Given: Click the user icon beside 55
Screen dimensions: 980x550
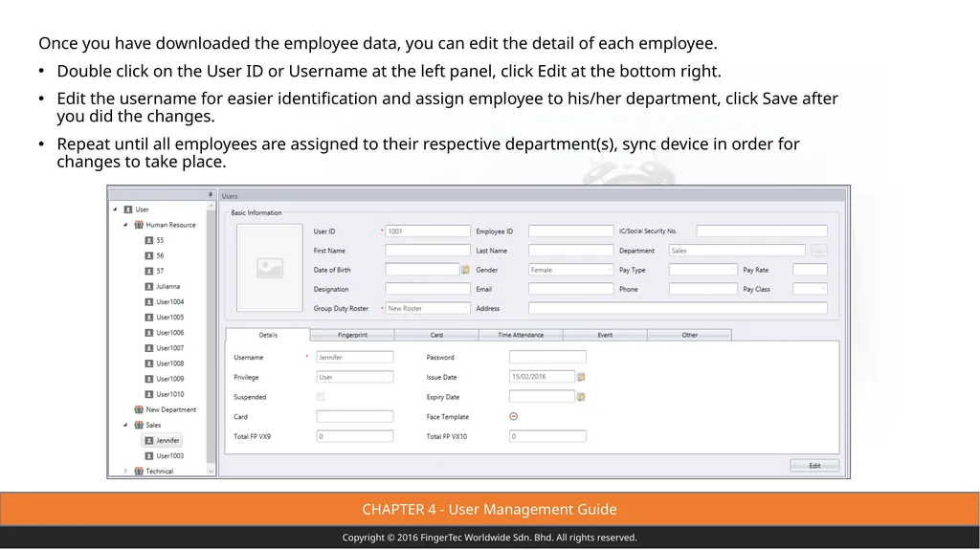Looking at the screenshot, I should tap(148, 241).
